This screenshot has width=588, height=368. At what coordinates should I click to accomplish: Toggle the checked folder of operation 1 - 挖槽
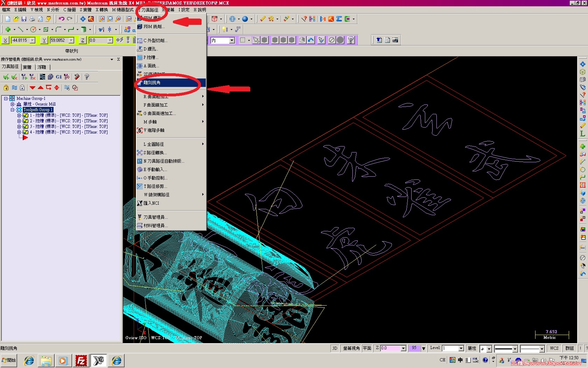point(26,115)
